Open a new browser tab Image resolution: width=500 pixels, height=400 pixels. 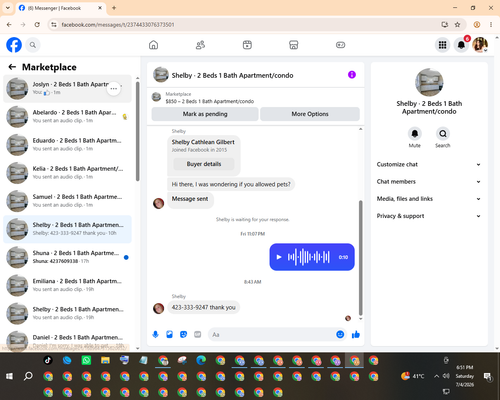114,8
